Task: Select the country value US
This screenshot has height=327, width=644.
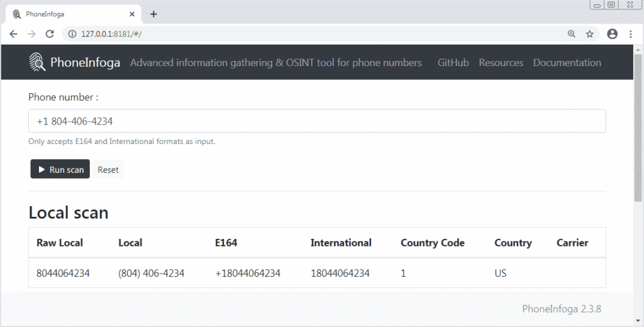Action: tap(500, 273)
